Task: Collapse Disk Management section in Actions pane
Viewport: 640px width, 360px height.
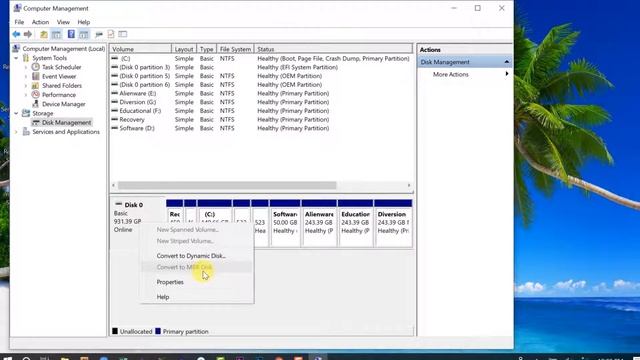Action: click(x=507, y=62)
